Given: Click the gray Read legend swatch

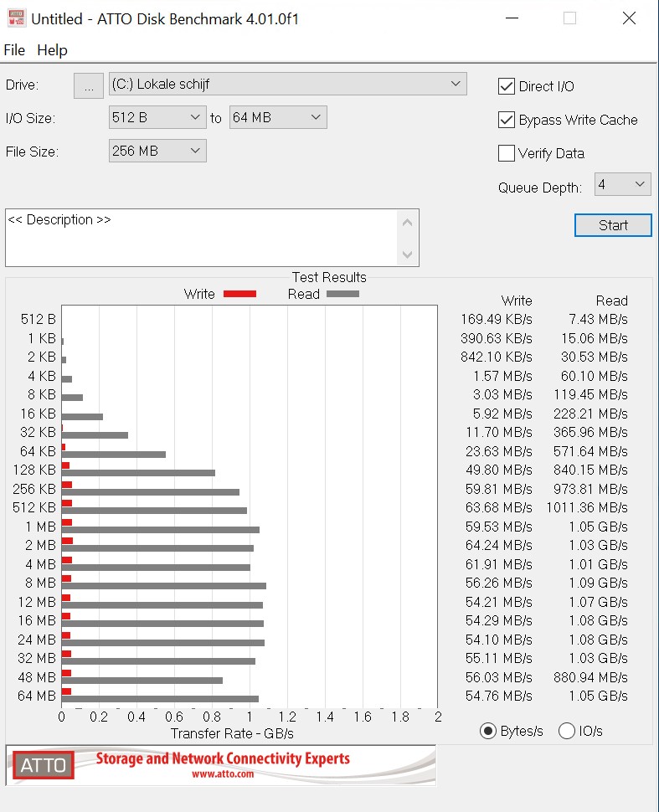Looking at the screenshot, I should (x=342, y=294).
